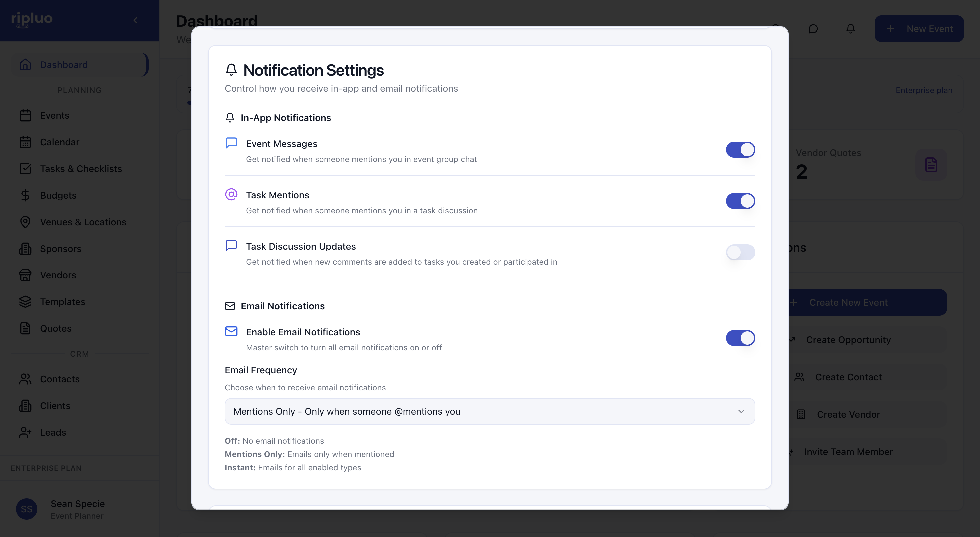Click Create New Event button
The image size is (980, 537).
[x=867, y=302]
